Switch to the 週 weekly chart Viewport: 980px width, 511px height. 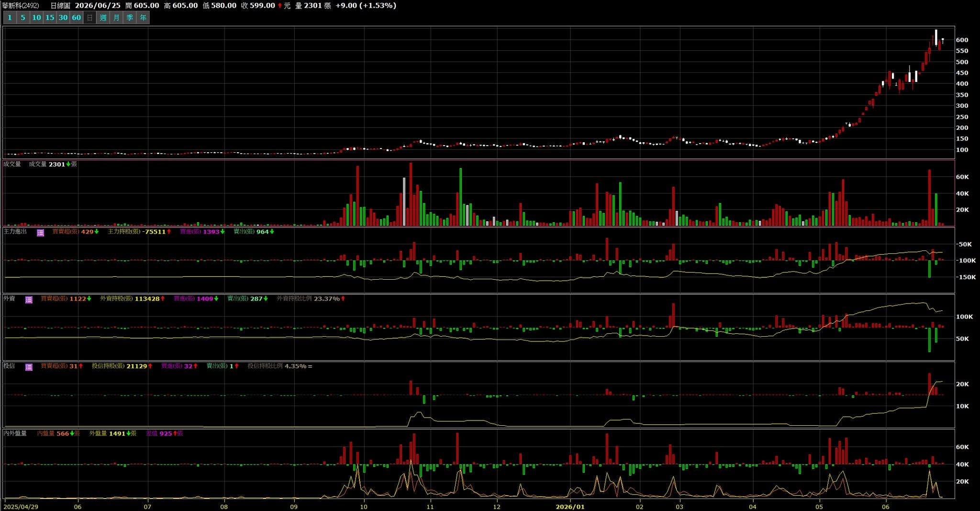[103, 18]
